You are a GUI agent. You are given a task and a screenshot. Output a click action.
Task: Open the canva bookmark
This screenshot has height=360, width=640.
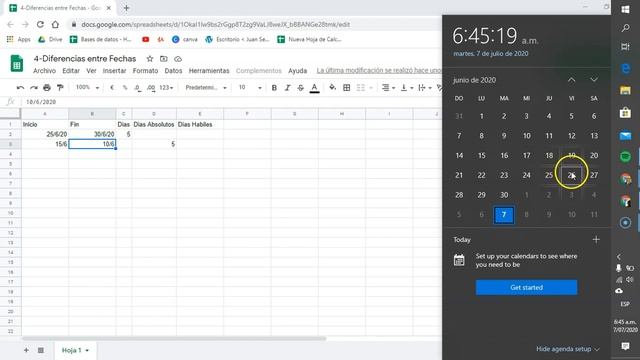[x=185, y=39]
